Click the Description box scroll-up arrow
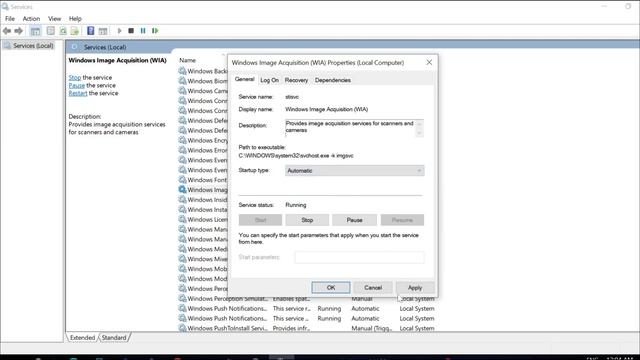This screenshot has height=360, width=640. 419,124
